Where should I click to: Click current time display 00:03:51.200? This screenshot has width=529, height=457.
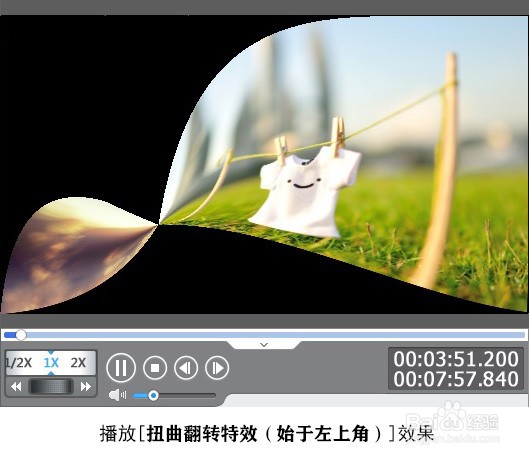coord(456,359)
